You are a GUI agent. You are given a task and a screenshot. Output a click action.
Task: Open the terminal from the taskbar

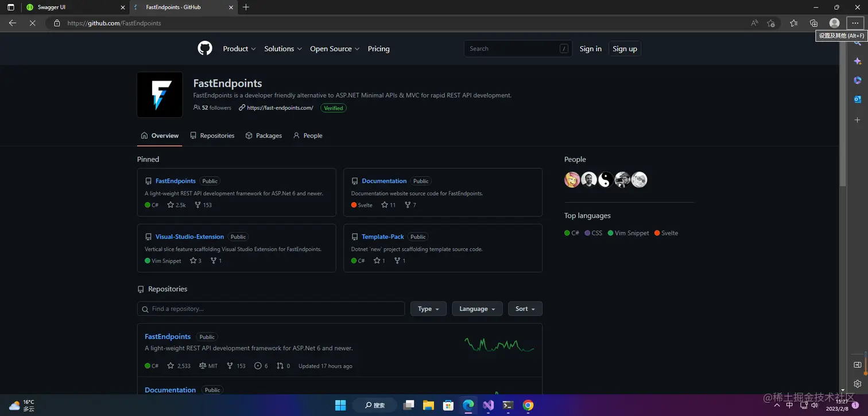[x=508, y=405]
